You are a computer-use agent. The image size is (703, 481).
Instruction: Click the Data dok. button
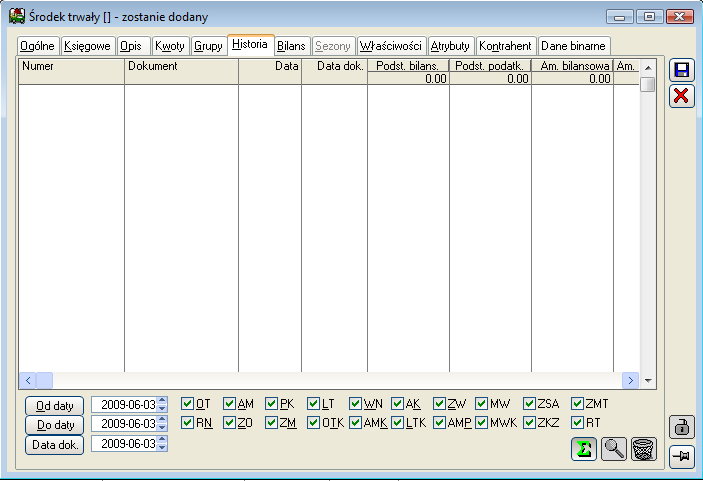[x=55, y=445]
